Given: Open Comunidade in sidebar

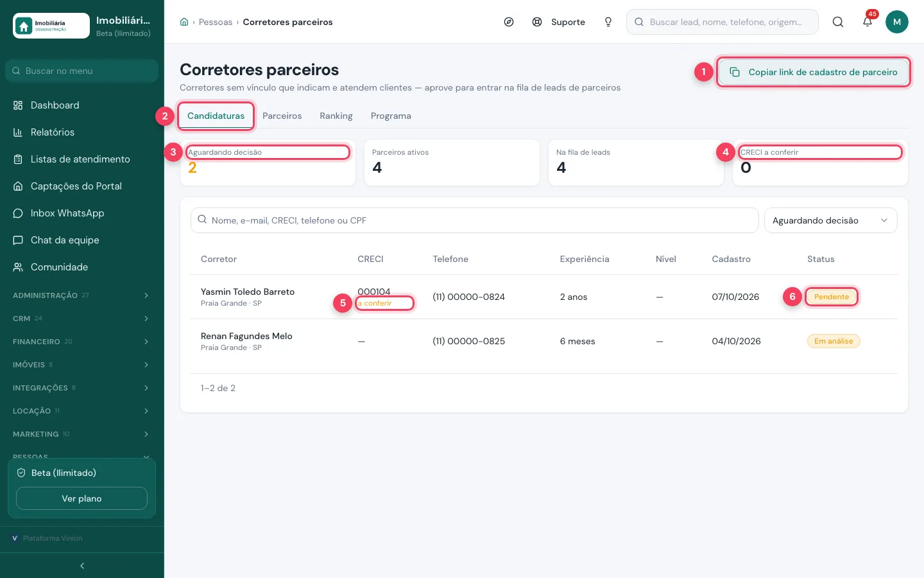Looking at the screenshot, I should coord(82,267).
